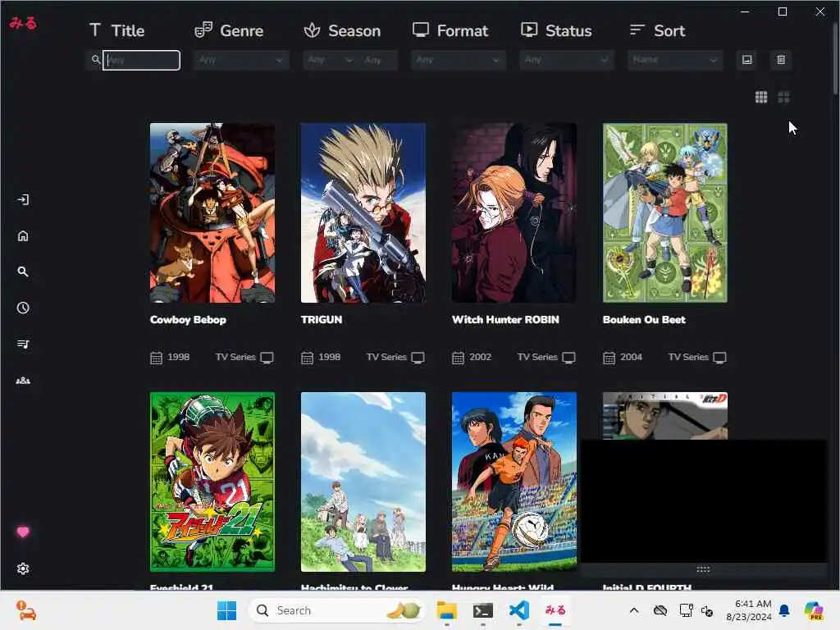Click the TRIGUN title text
This screenshot has height=630, width=840.
(322, 320)
